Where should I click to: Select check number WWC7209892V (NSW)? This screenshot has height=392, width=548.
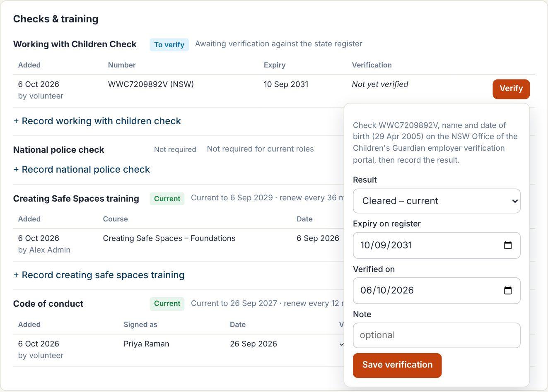pos(151,84)
